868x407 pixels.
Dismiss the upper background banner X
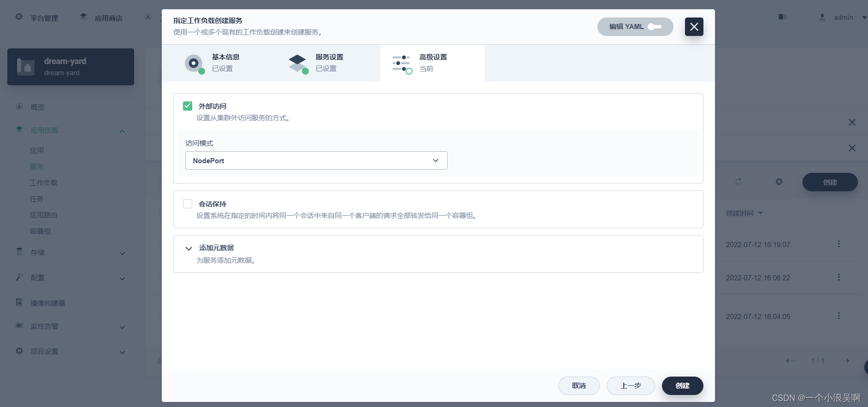coord(852,122)
